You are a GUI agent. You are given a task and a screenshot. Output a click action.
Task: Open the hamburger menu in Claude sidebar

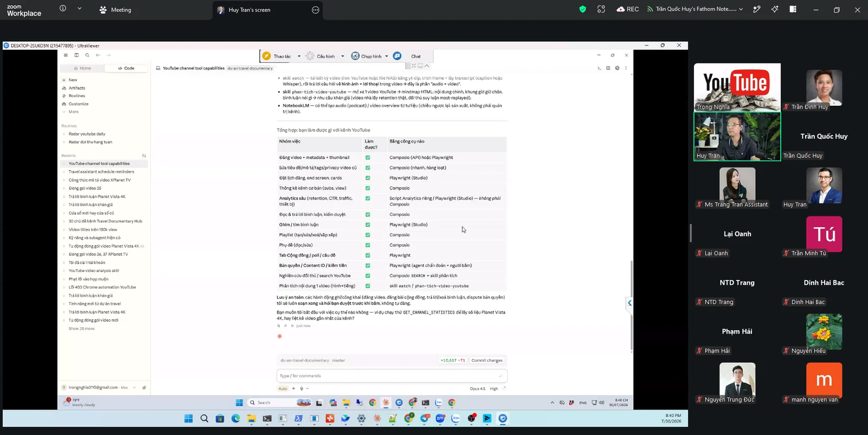click(66, 55)
